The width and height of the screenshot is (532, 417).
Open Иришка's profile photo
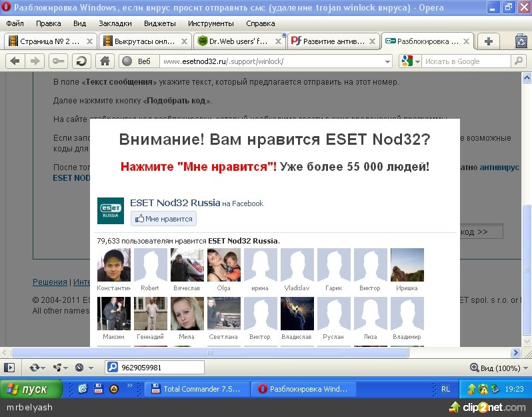[407, 265]
